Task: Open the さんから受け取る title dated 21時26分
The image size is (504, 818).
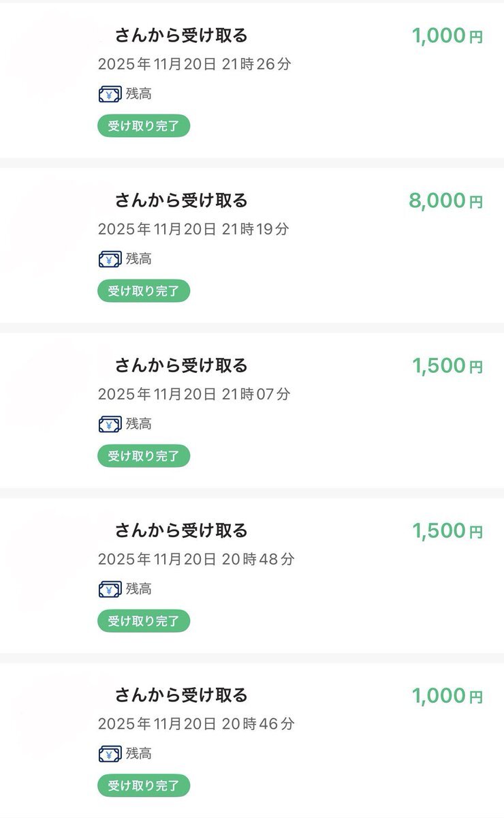Action: 180,35
